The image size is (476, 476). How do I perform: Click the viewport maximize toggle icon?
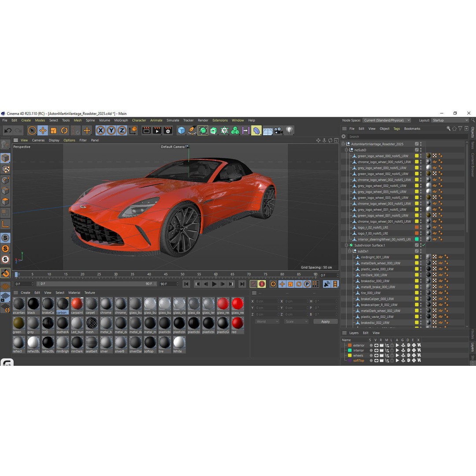pos(336,141)
